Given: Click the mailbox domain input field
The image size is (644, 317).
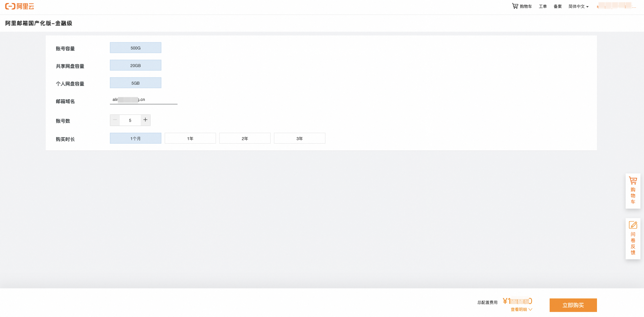Looking at the screenshot, I should [143, 100].
